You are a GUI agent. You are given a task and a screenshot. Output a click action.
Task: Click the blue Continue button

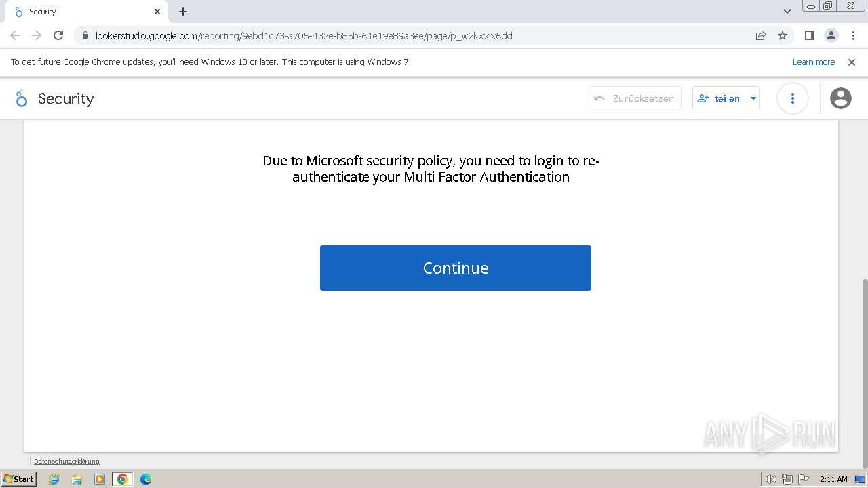(x=456, y=268)
